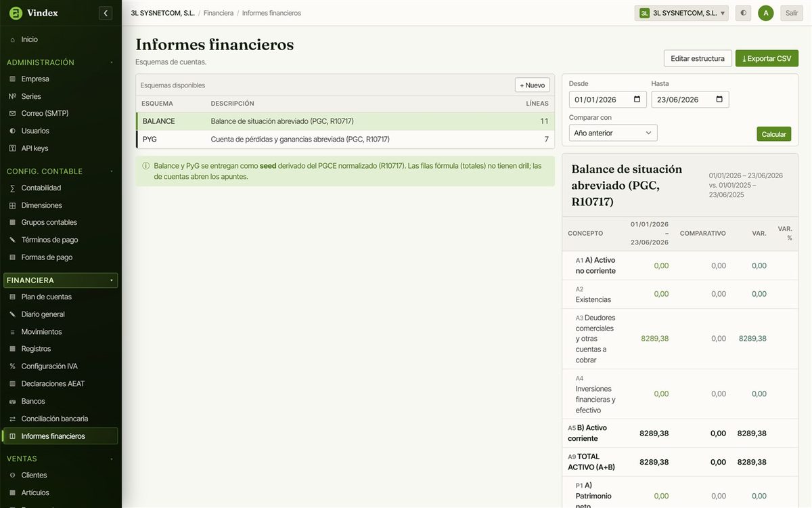812x508 pixels.
Task: Click the Registros icon
Action: point(12,349)
